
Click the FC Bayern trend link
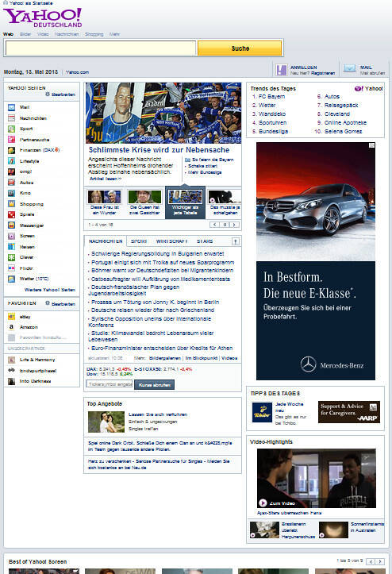click(271, 96)
